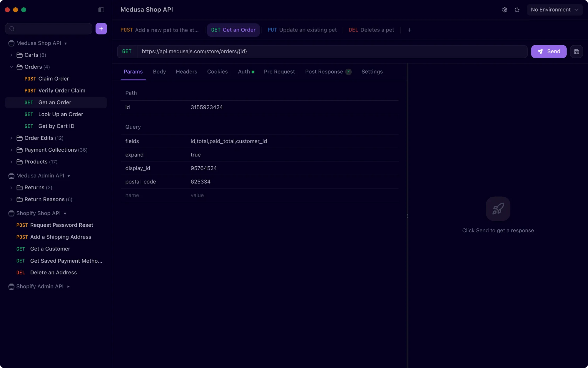This screenshot has height=368, width=588.
Task: Expand the Payment Collections folder
Action: pos(11,150)
